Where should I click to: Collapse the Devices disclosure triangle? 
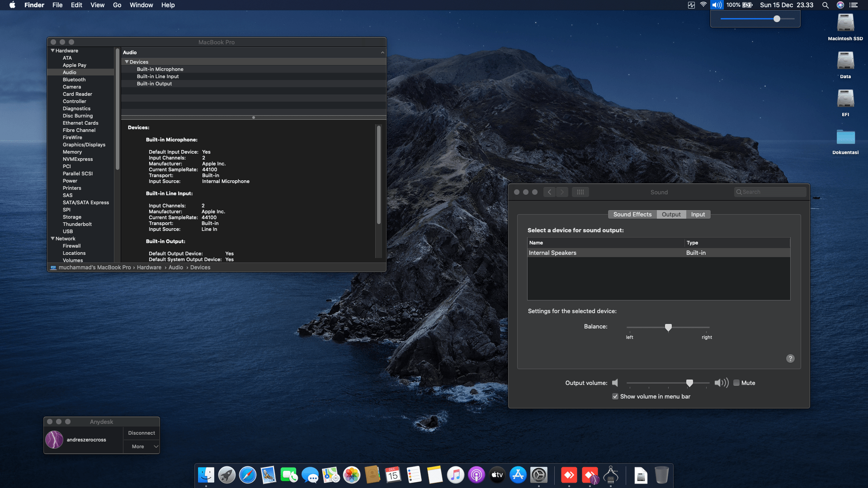coord(127,62)
